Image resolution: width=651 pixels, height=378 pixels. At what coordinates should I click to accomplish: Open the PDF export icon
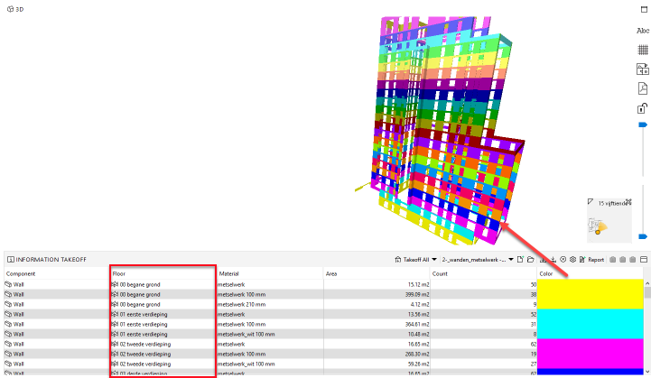(x=643, y=88)
